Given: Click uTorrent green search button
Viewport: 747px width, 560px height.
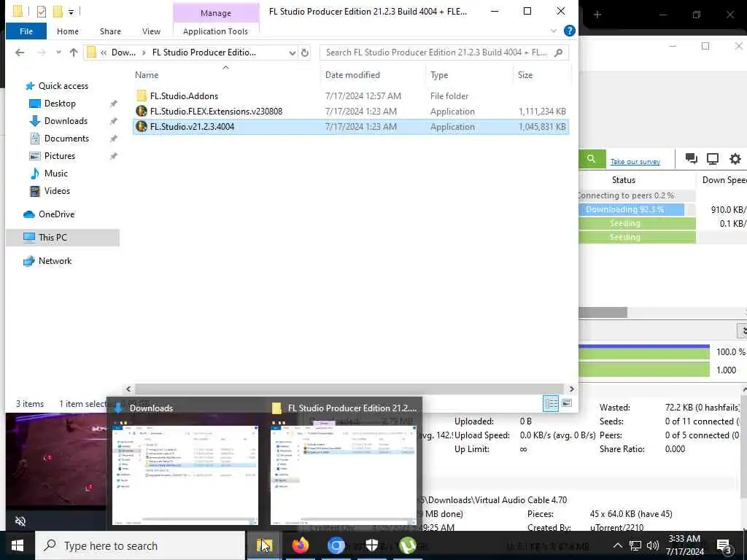Looking at the screenshot, I should click(591, 159).
